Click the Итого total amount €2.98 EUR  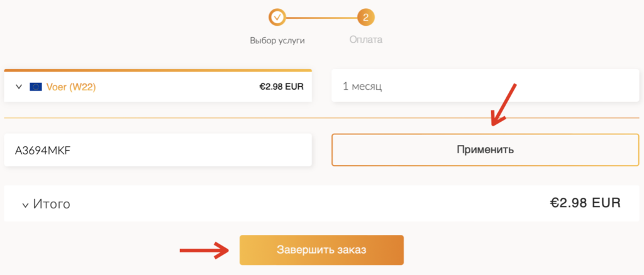[586, 202]
